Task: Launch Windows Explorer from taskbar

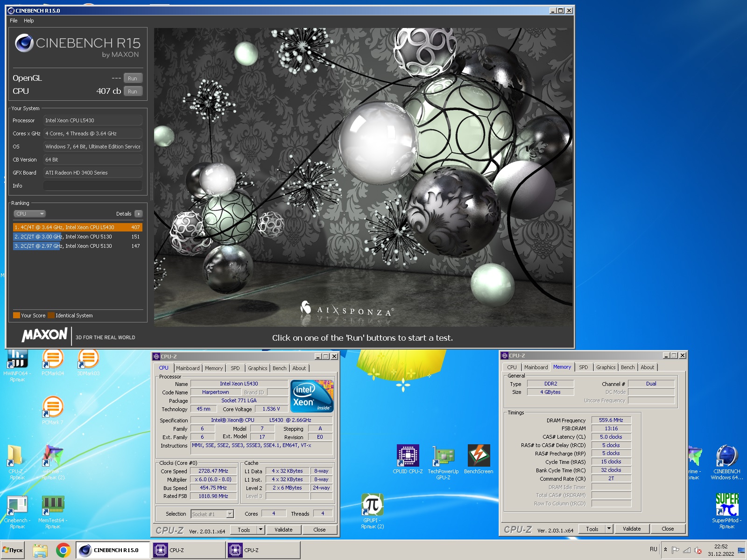Action: [x=41, y=550]
